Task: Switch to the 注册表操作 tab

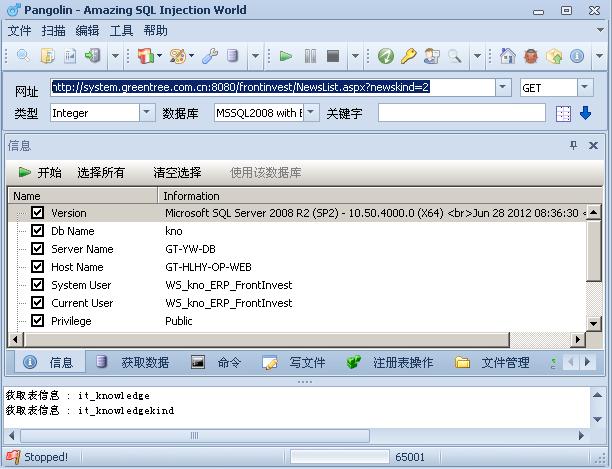Action: click(390, 362)
